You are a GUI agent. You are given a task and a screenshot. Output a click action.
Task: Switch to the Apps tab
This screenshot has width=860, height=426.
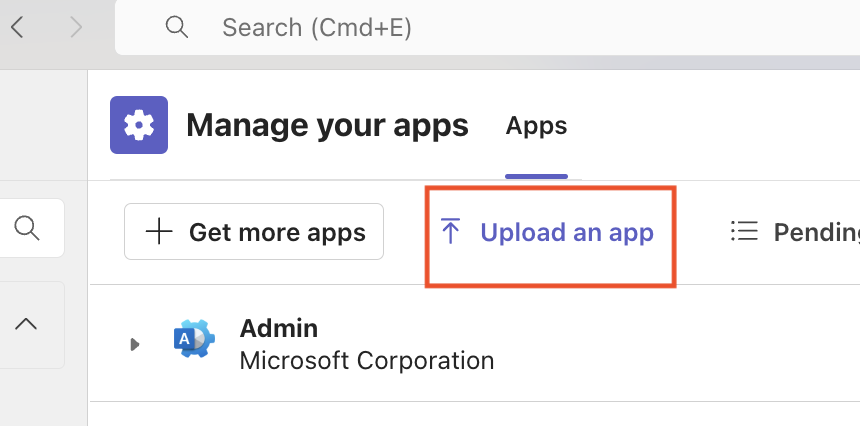pyautogui.click(x=536, y=126)
